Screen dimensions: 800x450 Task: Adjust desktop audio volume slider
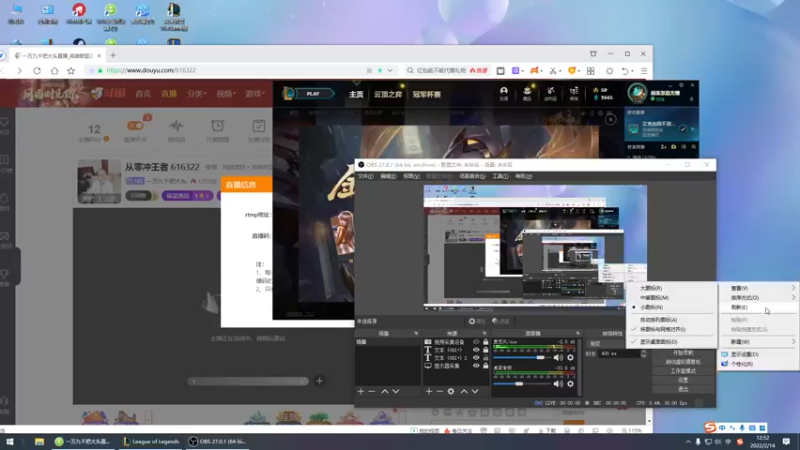(521, 384)
